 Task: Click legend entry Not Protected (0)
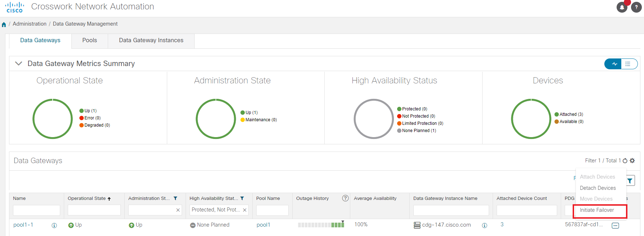416,116
